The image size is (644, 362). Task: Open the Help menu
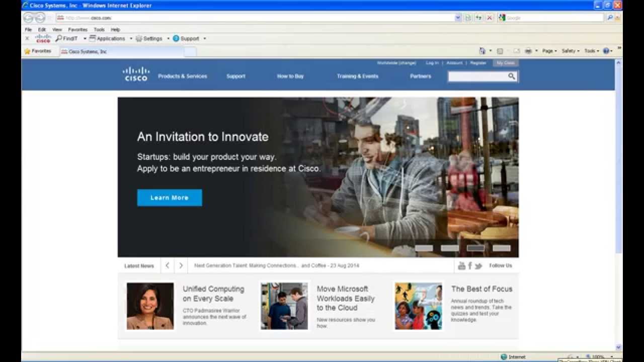point(115,30)
